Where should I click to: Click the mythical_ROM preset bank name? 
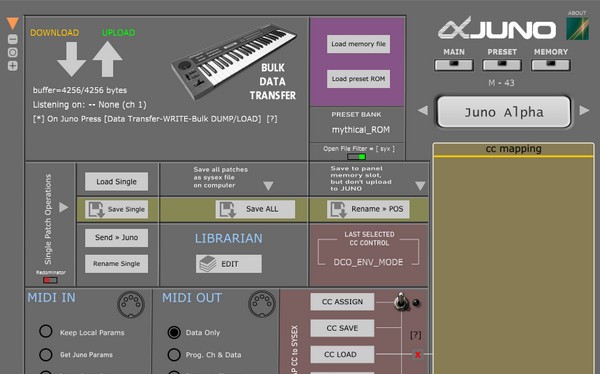pyautogui.click(x=360, y=130)
